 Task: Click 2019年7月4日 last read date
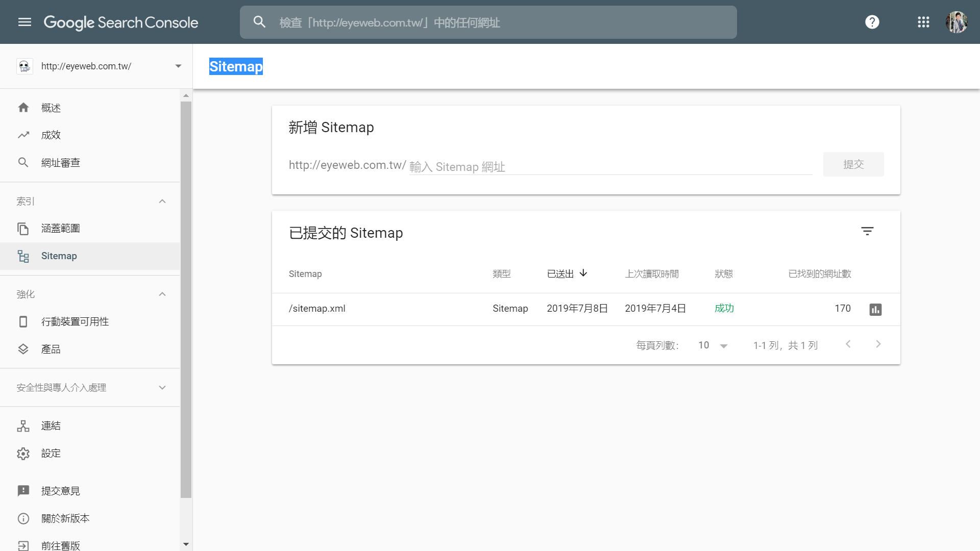[x=655, y=308]
